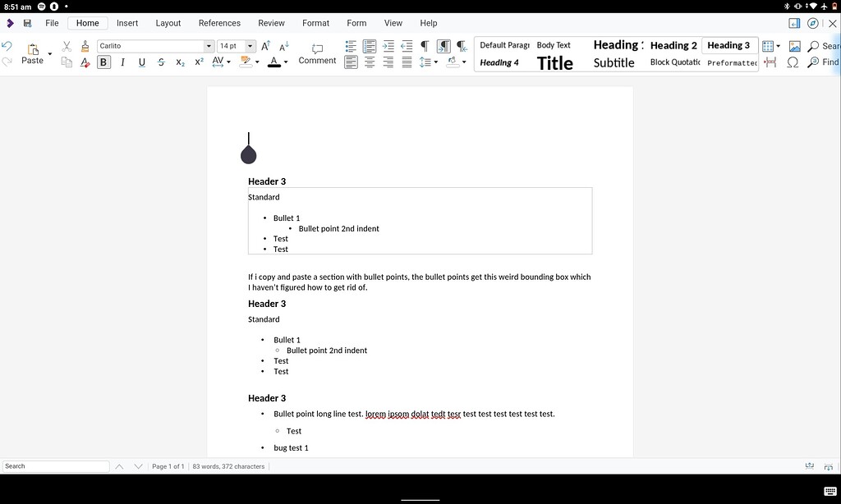Switch to the Format tab
This screenshot has height=504, width=841.
(x=315, y=23)
